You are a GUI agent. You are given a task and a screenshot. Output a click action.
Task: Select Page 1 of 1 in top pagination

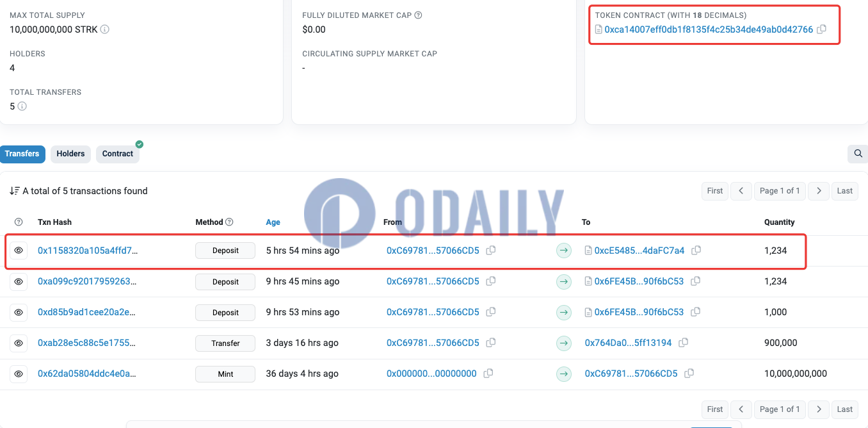pyautogui.click(x=780, y=191)
